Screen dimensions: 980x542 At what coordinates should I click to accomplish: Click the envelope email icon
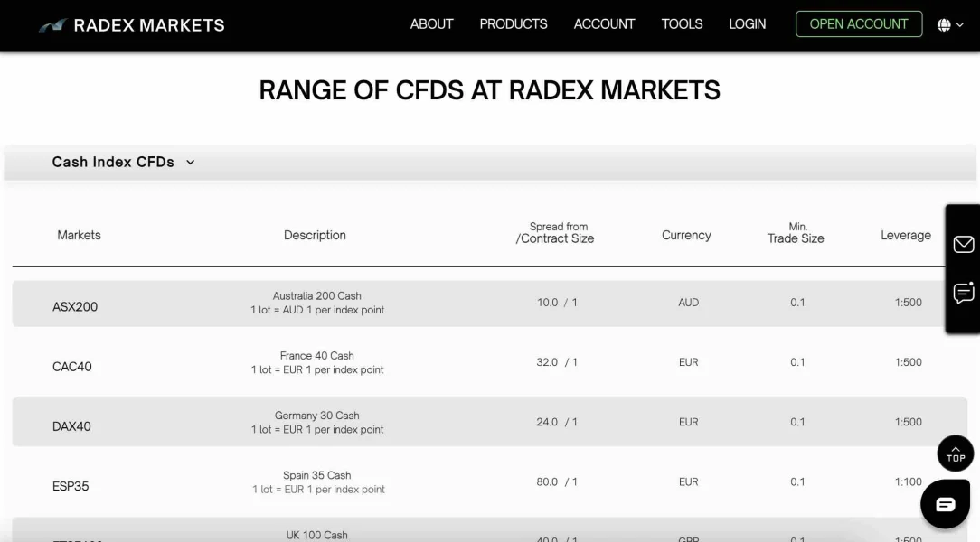coord(963,244)
